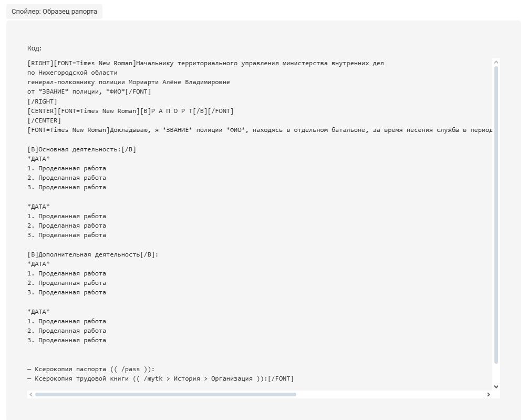The width and height of the screenshot is (528, 420).
Task: Click the 'Дополнительная деятельность' heading line
Action: tap(92, 254)
